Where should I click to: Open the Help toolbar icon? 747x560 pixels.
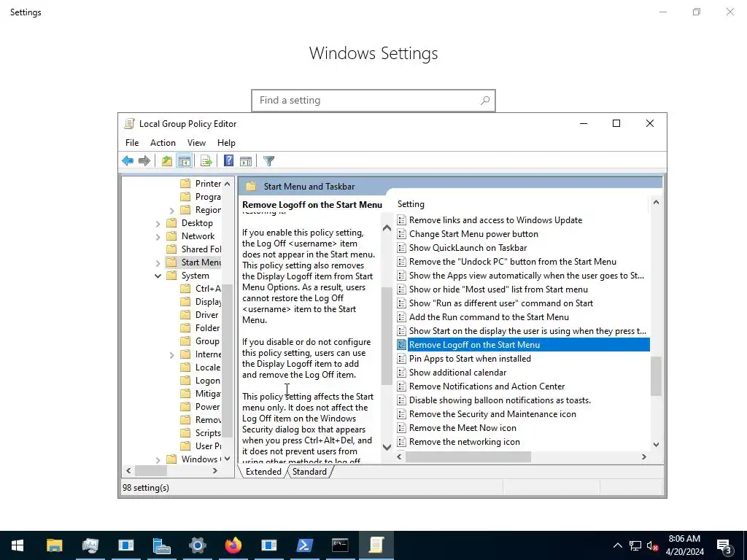coord(228,161)
